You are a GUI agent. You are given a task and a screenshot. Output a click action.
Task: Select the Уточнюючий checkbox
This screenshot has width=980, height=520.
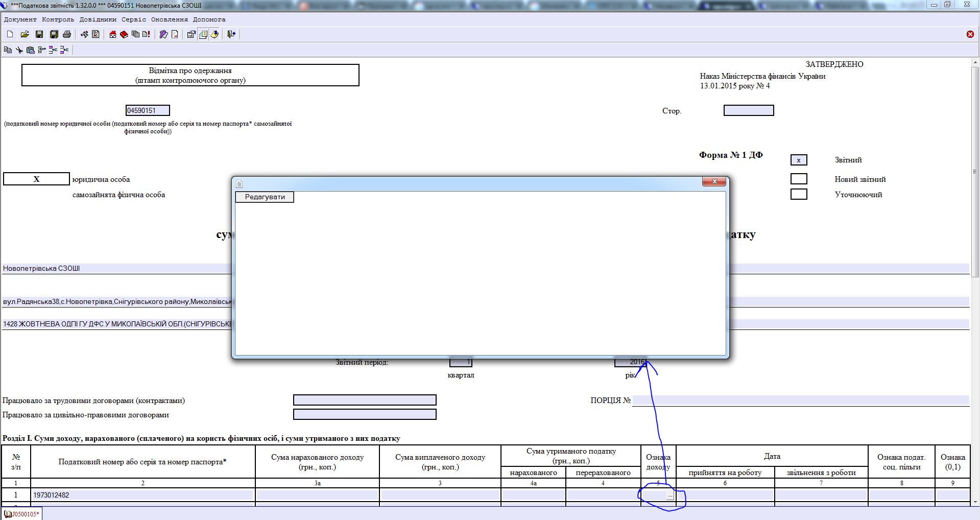coord(799,195)
